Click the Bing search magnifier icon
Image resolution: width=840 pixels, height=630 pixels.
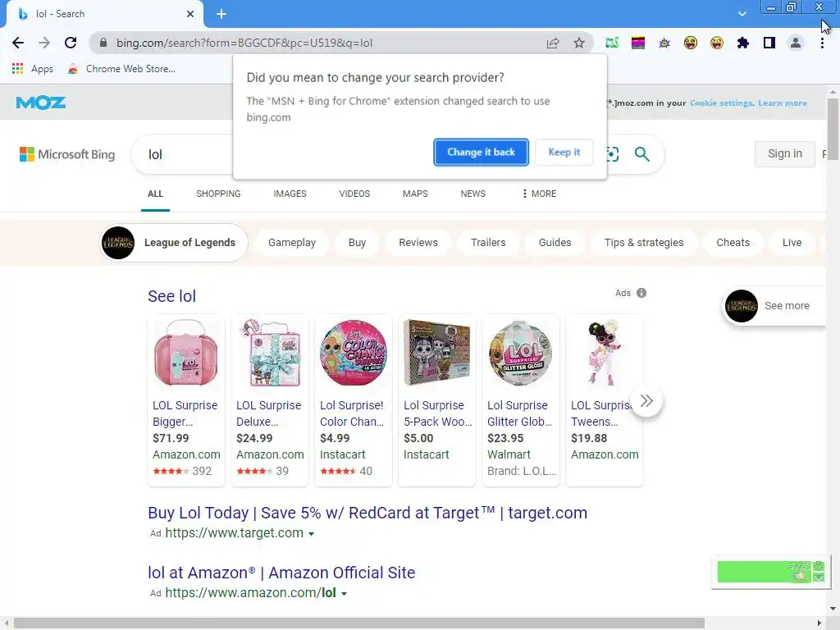(641, 154)
